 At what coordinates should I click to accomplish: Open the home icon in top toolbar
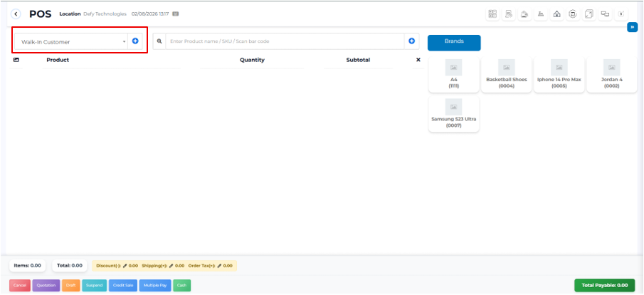point(556,14)
